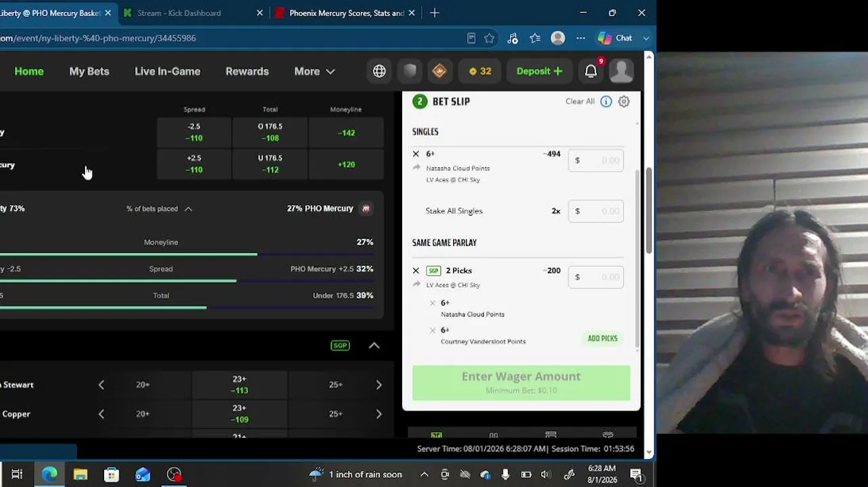868x487 pixels.
Task: Open File Explorer from taskbar
Action: coord(80,474)
